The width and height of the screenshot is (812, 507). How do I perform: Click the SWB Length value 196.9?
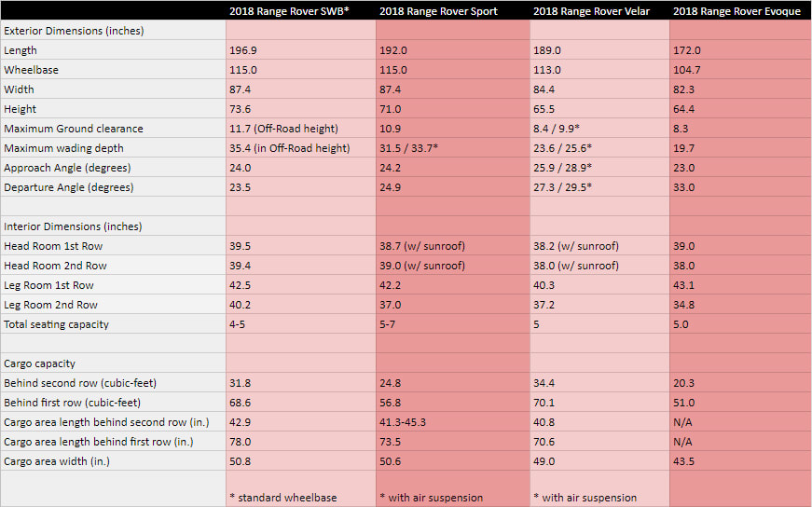(x=242, y=50)
